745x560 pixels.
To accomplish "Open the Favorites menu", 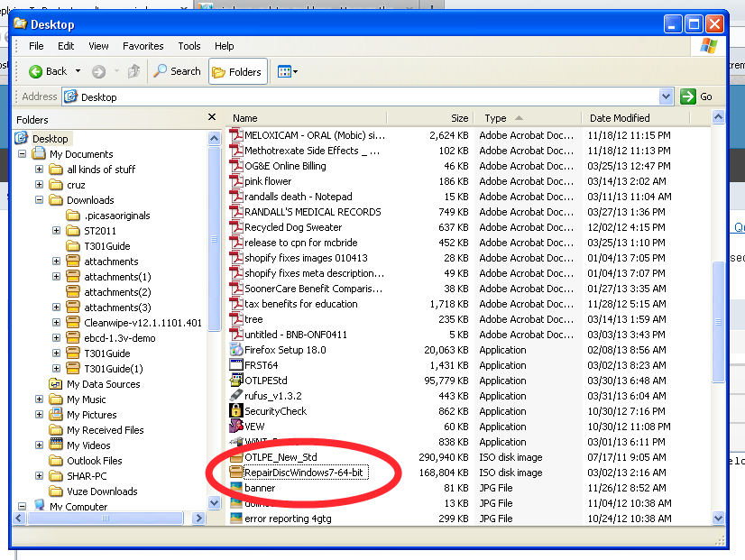I will point(143,46).
